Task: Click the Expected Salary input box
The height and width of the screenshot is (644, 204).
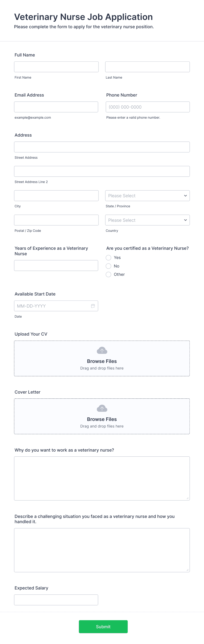Action: coord(56,600)
